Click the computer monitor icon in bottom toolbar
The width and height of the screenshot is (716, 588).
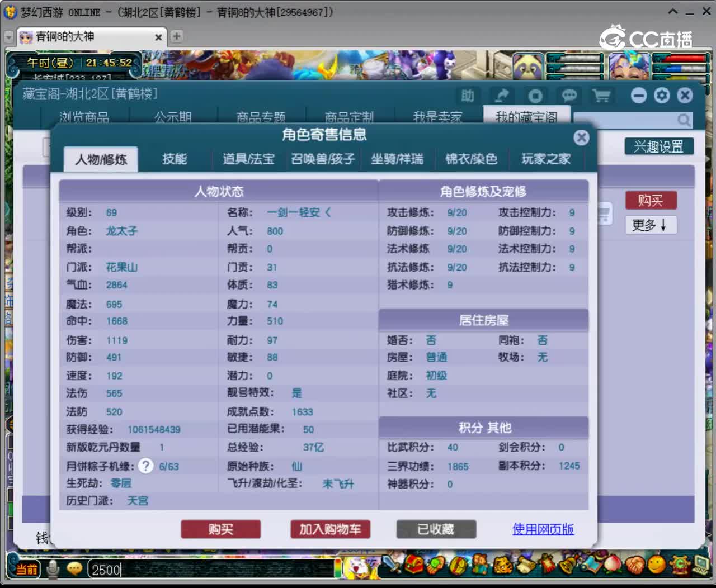point(701,566)
